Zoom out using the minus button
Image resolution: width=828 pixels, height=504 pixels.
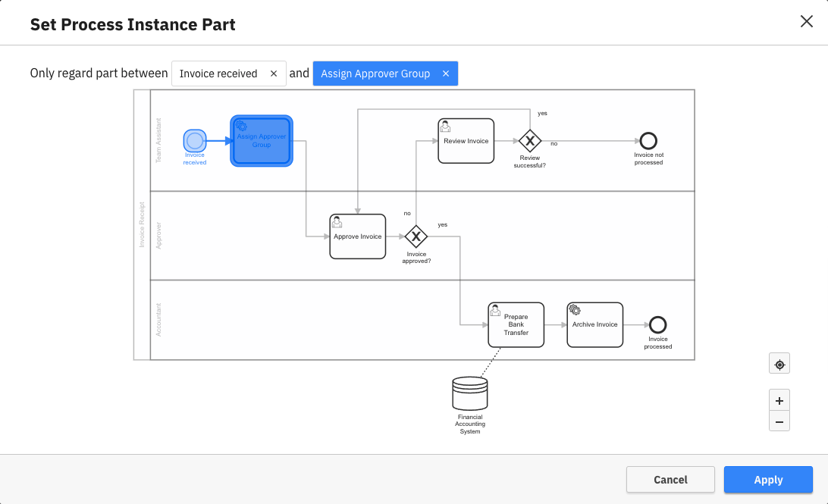pos(779,421)
